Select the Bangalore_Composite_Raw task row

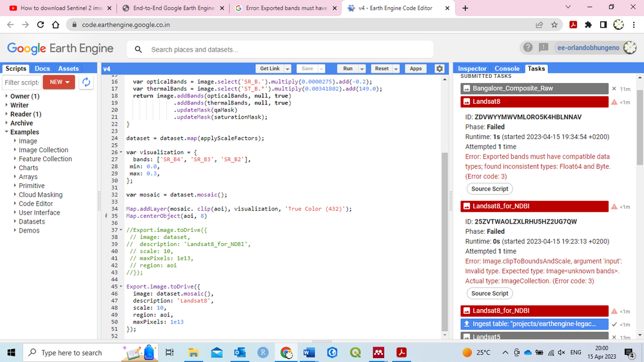(x=534, y=89)
